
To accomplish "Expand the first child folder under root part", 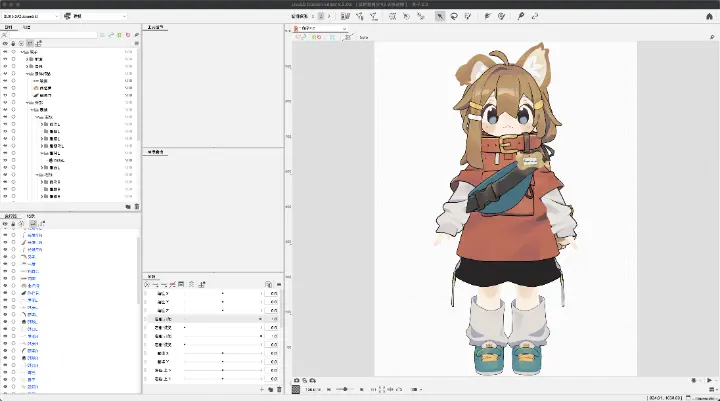I will point(27,59).
